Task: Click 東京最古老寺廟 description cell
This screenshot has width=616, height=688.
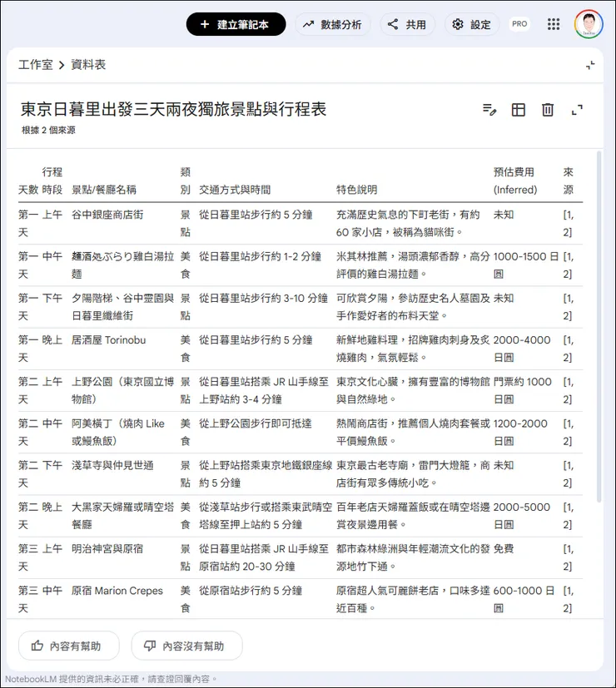Action: click(413, 474)
